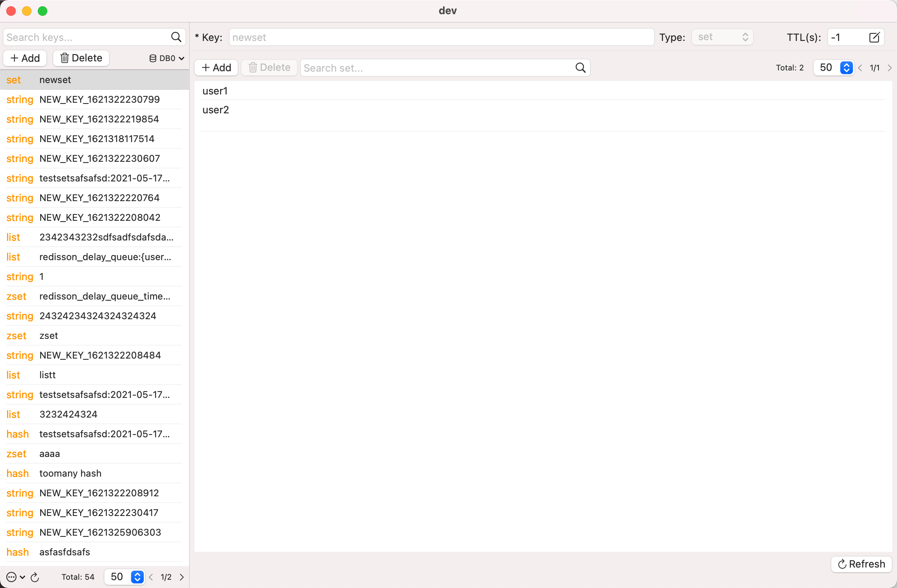Change set members page size stepper

846,68
